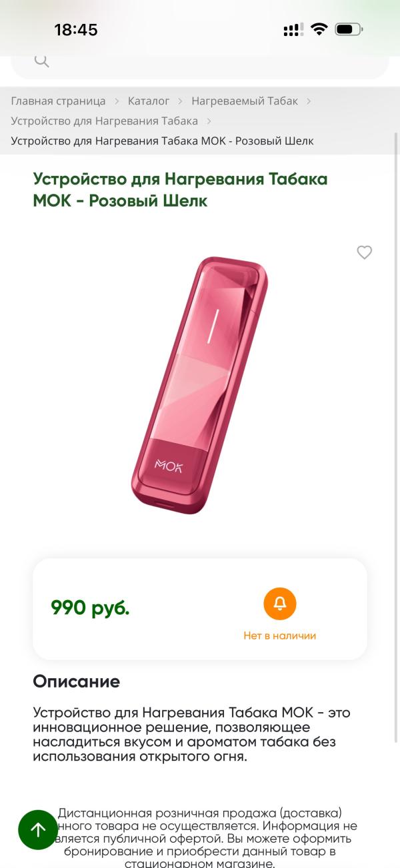Click the chevron after Главная страница
This screenshot has width=400, height=868.
coord(117,101)
